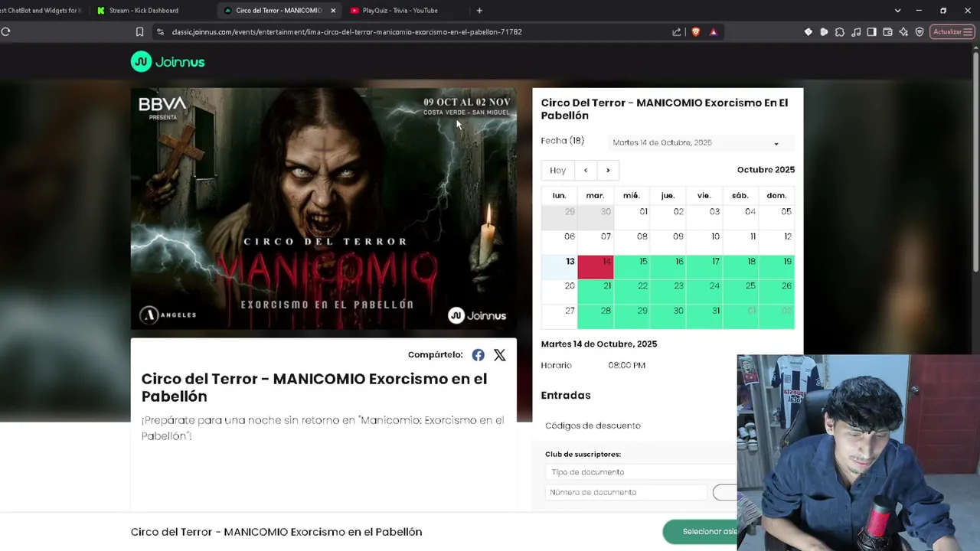This screenshot has width=980, height=551.
Task: Click the Brave VPN shield icon
Action: pyautogui.click(x=920, y=32)
